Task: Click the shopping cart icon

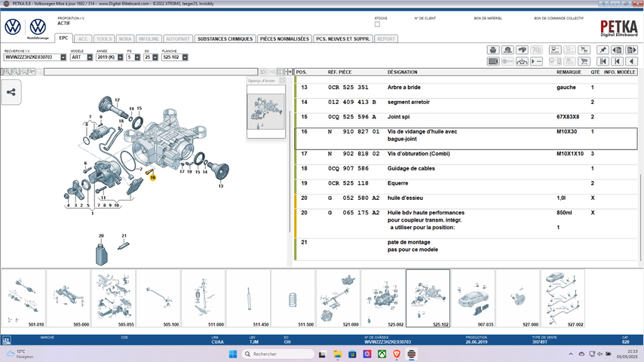Action: [x=584, y=61]
